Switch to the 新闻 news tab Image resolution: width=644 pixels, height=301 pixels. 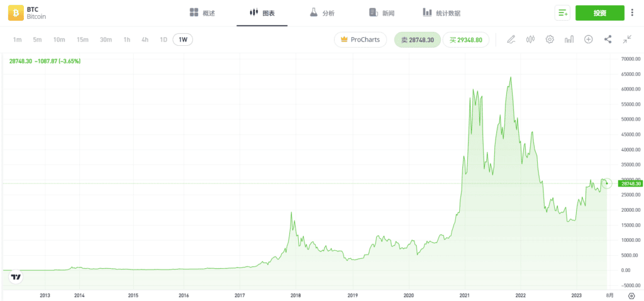(x=382, y=13)
